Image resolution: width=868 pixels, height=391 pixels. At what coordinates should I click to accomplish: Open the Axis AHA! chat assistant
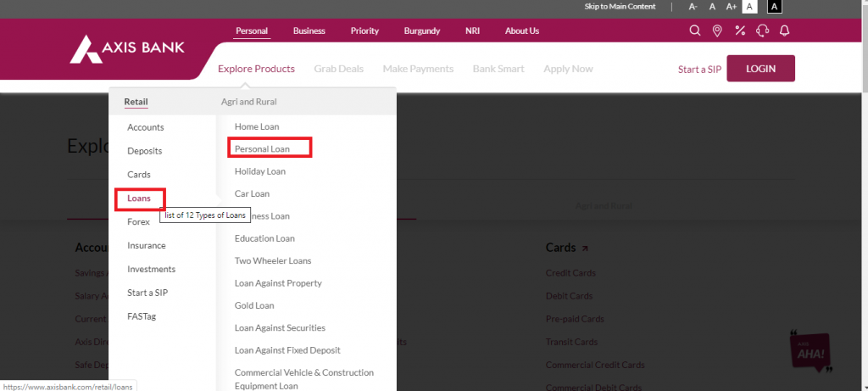pos(811,352)
